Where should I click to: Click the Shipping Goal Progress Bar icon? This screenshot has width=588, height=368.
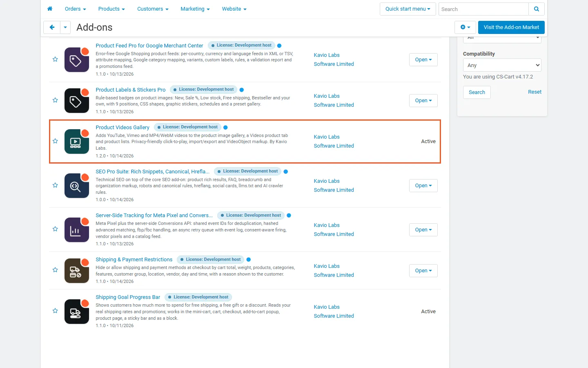click(x=77, y=312)
